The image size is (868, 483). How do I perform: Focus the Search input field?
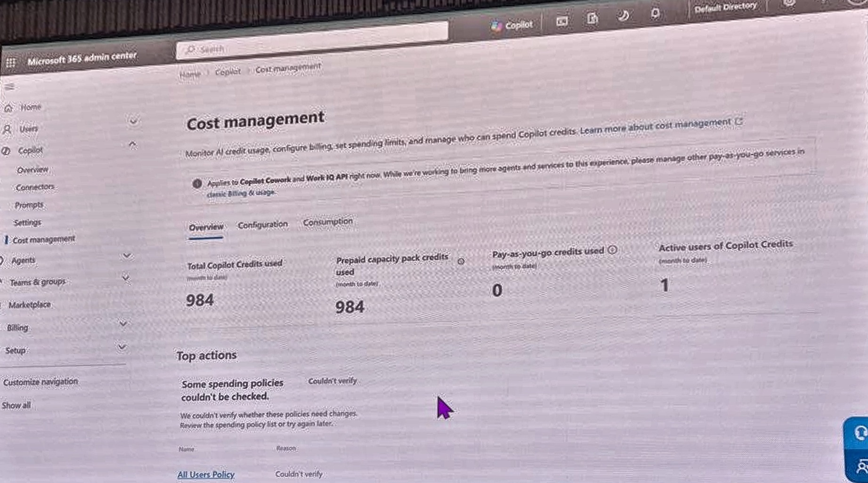click(312, 40)
